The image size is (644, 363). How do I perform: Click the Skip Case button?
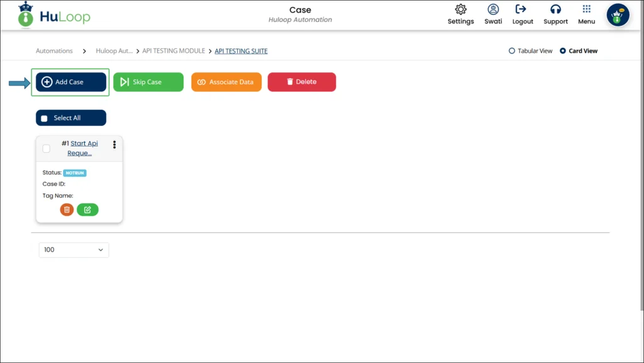click(148, 82)
